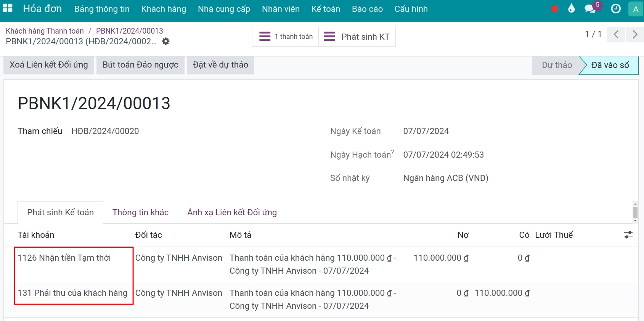The height and width of the screenshot is (321, 644).
Task: Click Đặt về dự thảo button
Action: [220, 65]
